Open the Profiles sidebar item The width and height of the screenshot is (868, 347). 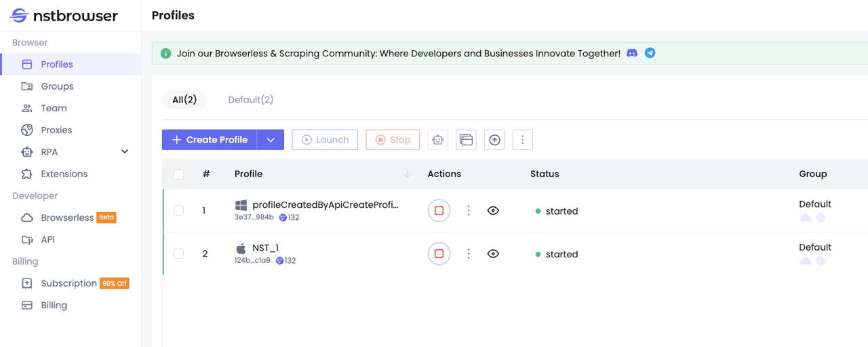click(71, 65)
